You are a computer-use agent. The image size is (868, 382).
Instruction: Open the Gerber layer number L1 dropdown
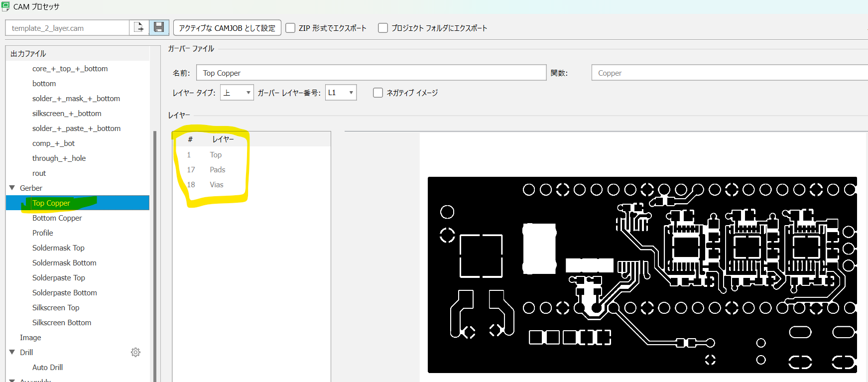point(341,93)
